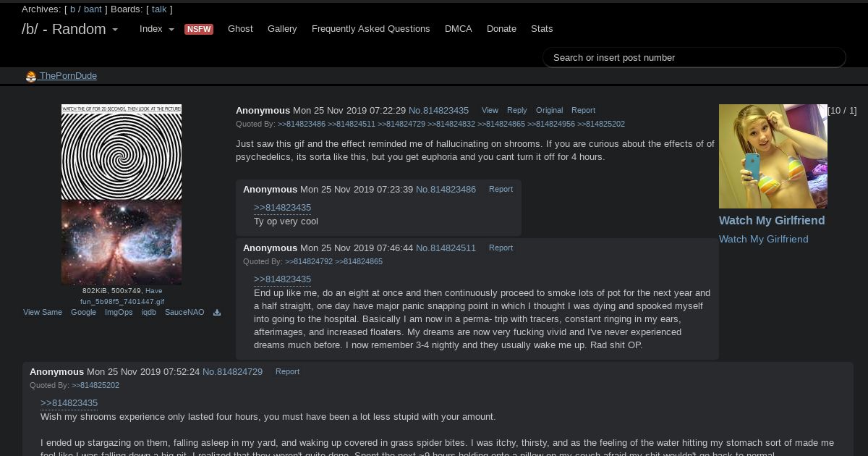Follow >>814824865 under post No.814824511
Image resolution: width=868 pixels, height=456 pixels.
click(x=359, y=262)
